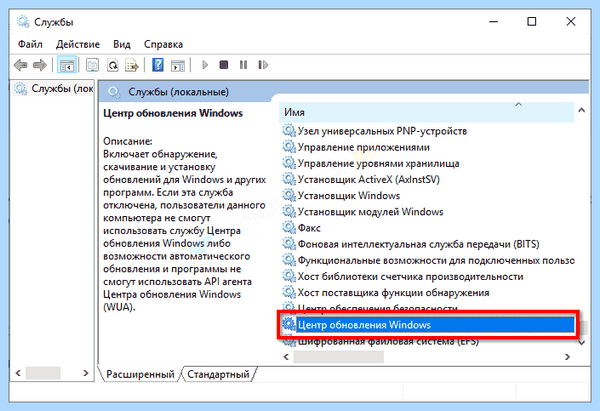
Task: Select Хост поставщика функции обнаружения service
Action: click(393, 292)
